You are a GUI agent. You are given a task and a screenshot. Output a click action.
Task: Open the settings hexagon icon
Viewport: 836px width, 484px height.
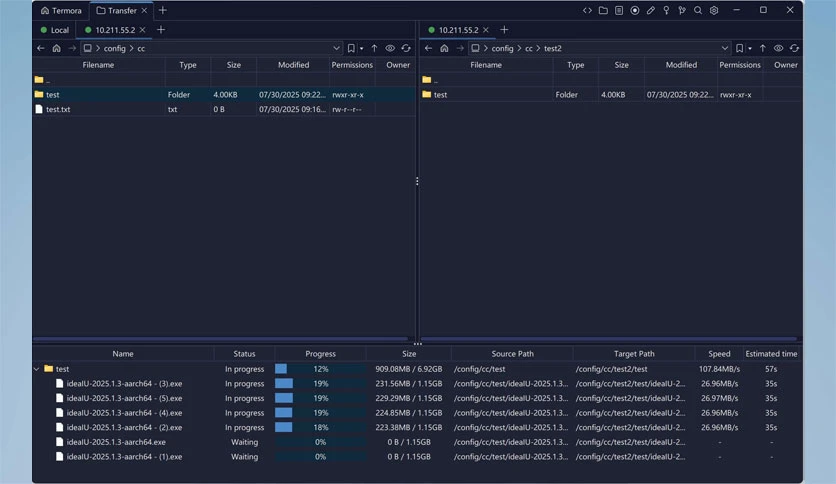[x=714, y=10]
